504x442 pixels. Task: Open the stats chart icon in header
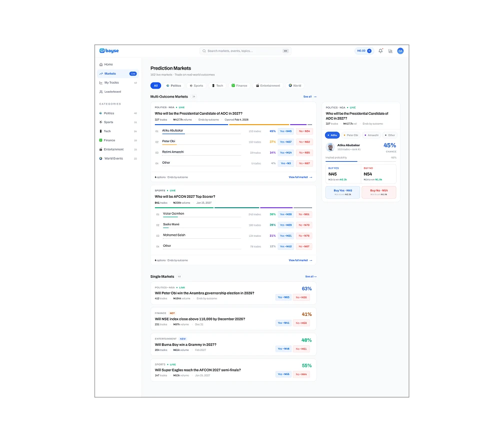click(390, 51)
